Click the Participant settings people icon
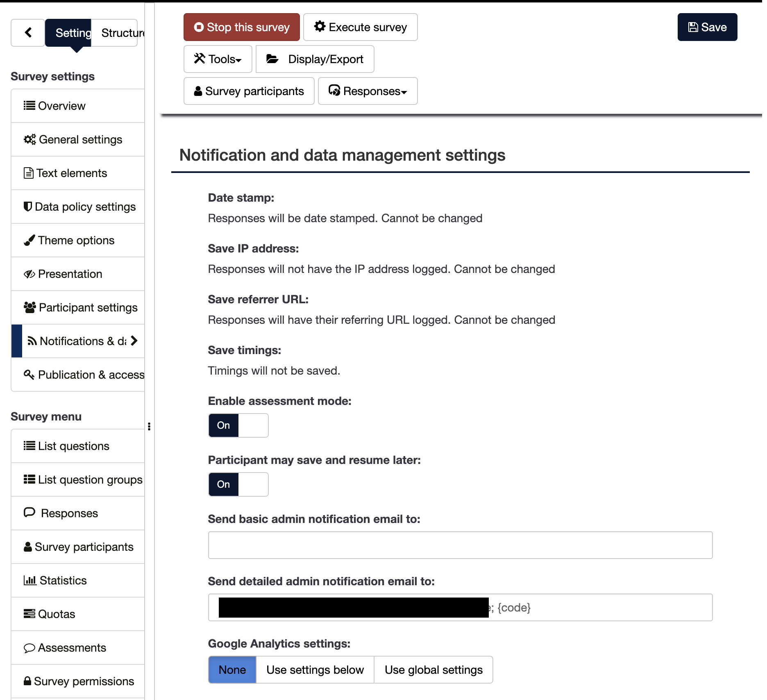The height and width of the screenshot is (700, 767). point(29,307)
